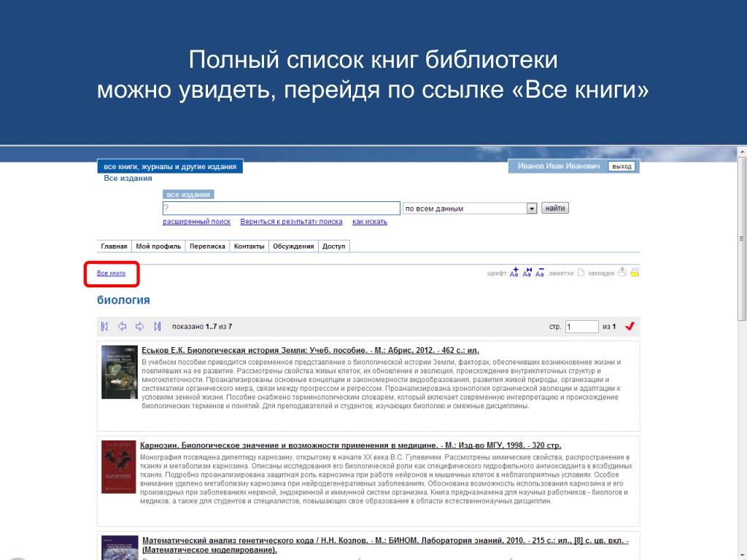Click the 'все издания' label above search

[188, 194]
